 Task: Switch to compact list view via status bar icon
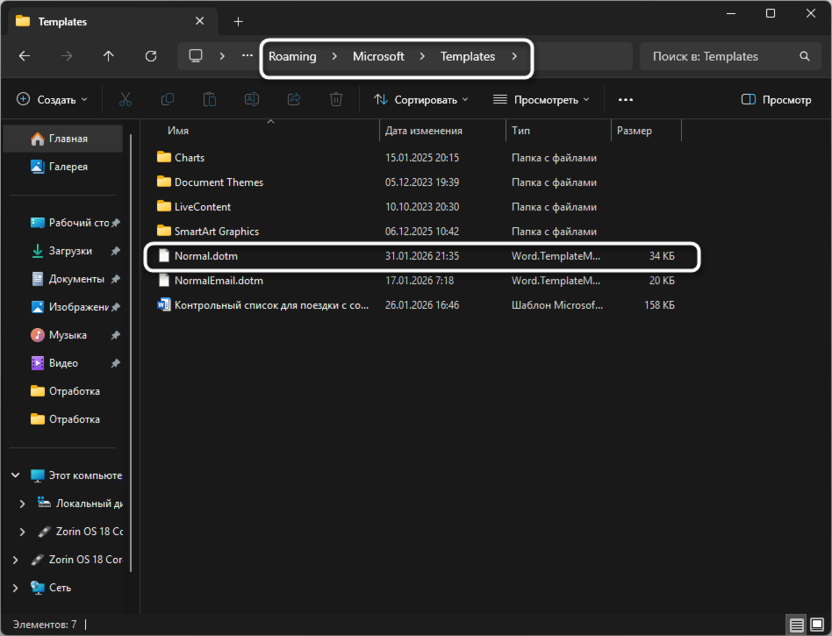click(x=796, y=623)
